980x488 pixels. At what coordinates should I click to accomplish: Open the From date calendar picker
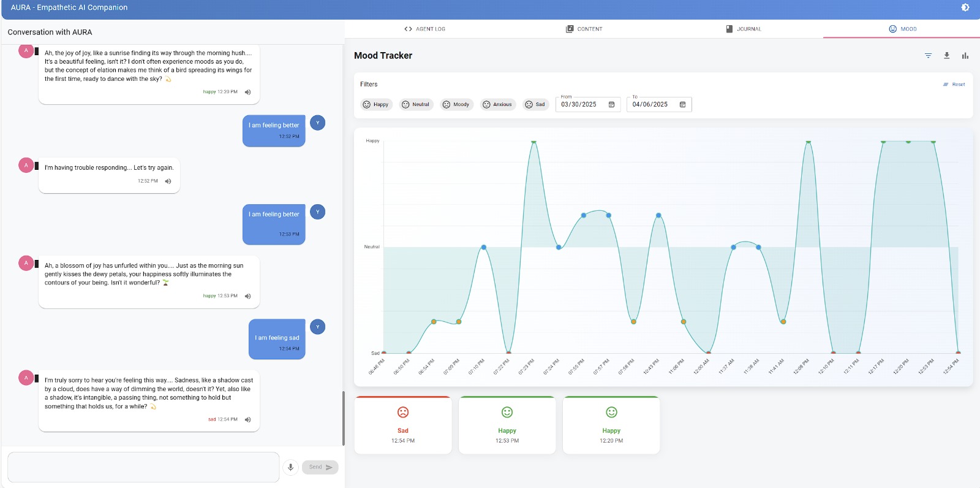click(611, 105)
